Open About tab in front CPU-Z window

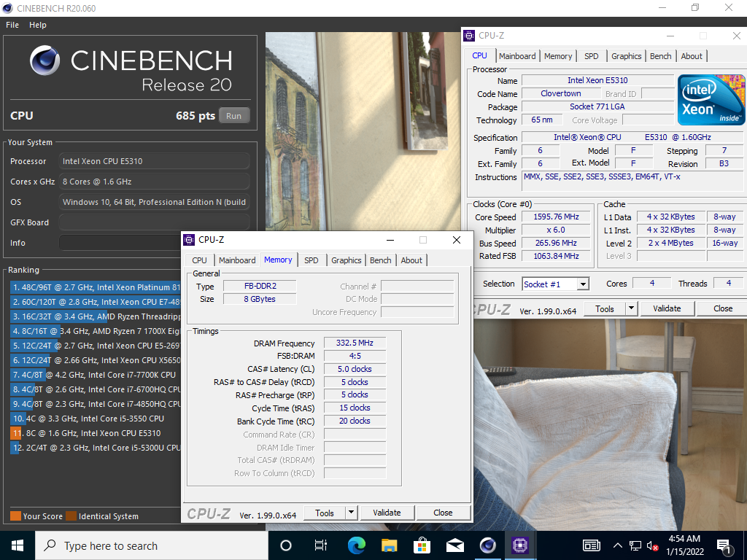point(411,260)
